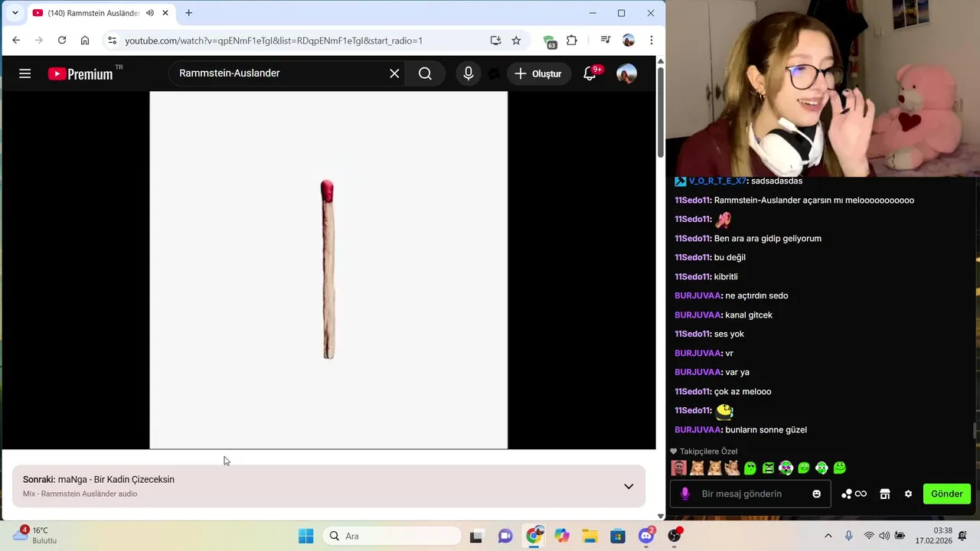The image size is (980, 551).
Task: Open the Chrome three-dot menu
Action: point(652,41)
